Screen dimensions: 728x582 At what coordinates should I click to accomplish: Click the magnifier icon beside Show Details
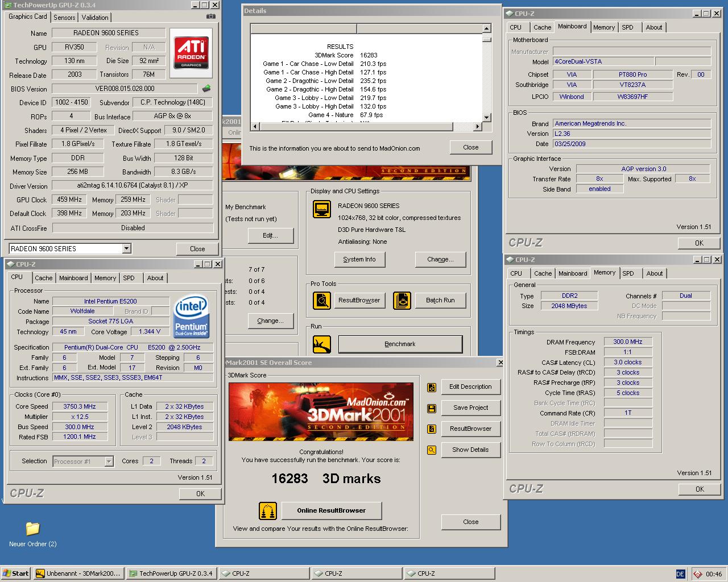432,450
